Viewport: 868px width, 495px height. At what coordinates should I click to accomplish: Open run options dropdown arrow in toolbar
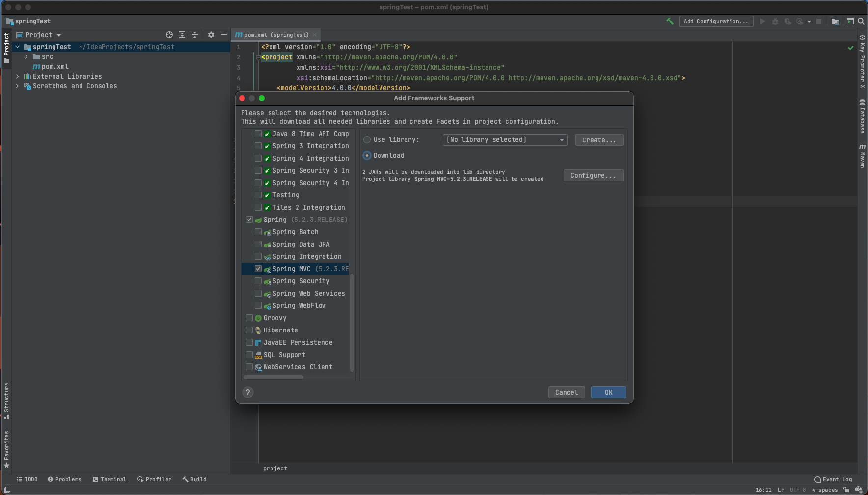[809, 22]
